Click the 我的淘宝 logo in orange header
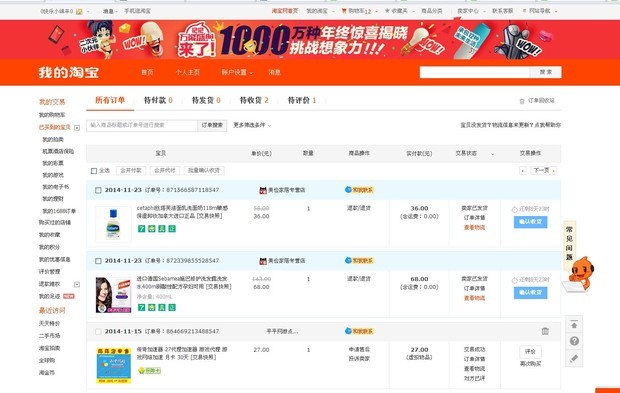The height and width of the screenshot is (393, 620). point(68,72)
